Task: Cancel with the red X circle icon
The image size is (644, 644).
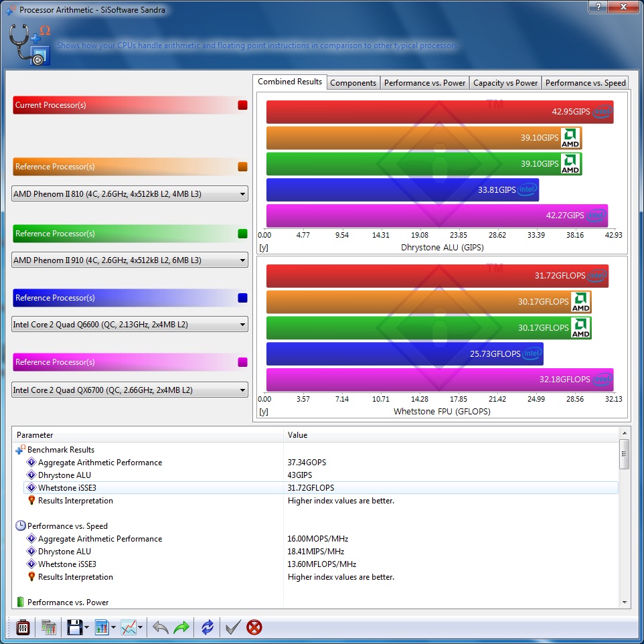Action: coord(254,627)
